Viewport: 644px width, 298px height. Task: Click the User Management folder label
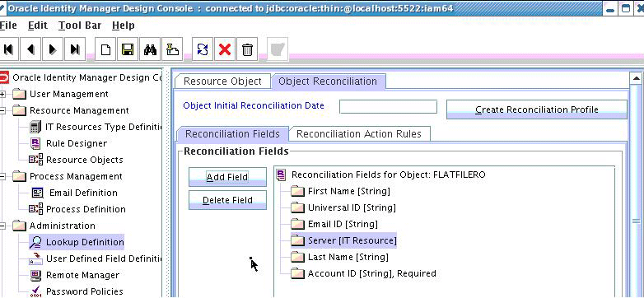pyautogui.click(x=69, y=95)
